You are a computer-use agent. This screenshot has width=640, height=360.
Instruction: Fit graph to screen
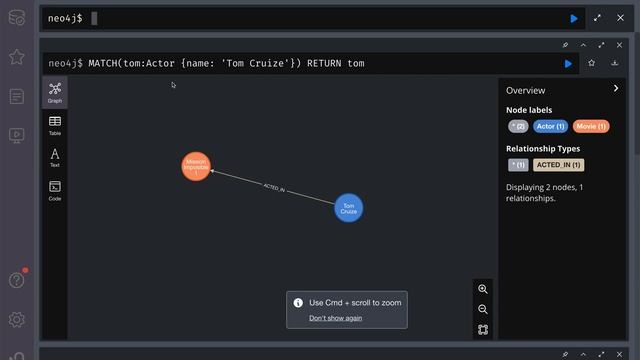point(482,329)
